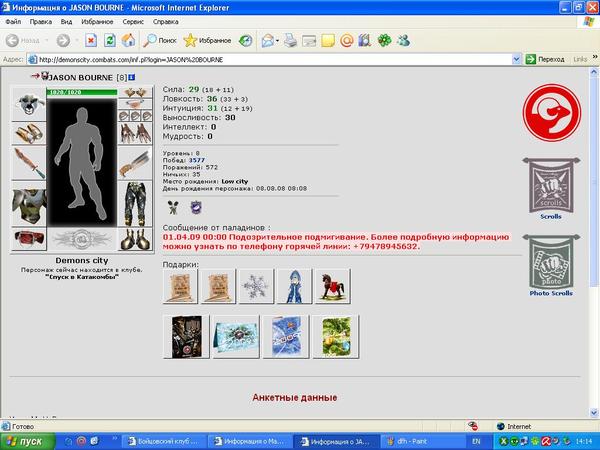Viewport: 600px width, 450px height.
Task: Open the Правка menu
Action: 41,22
